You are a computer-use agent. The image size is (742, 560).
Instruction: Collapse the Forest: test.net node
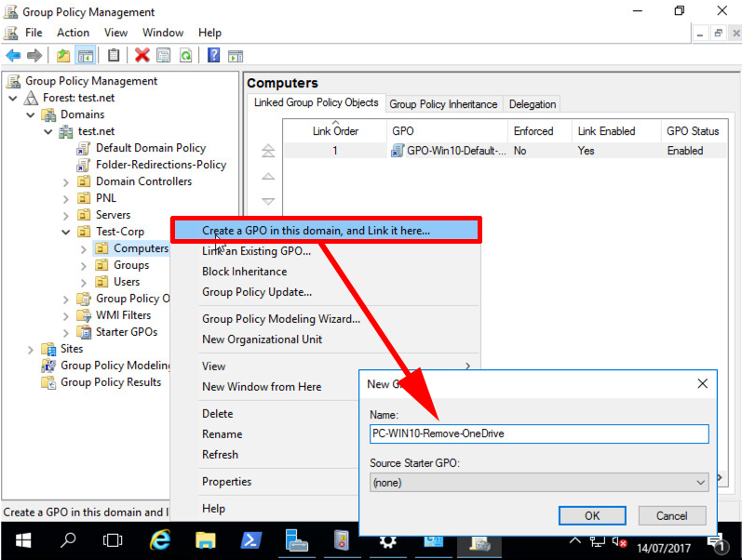(x=13, y=98)
